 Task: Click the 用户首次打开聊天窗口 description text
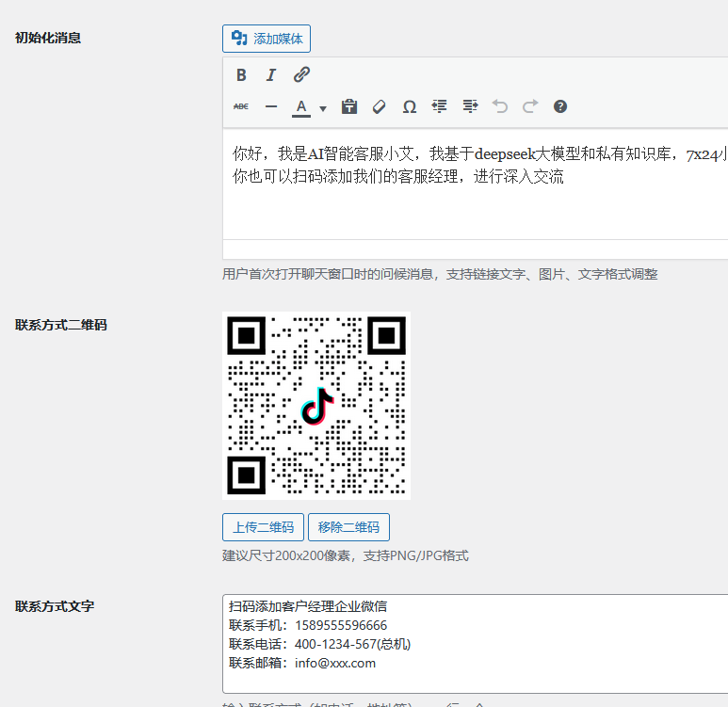click(440, 274)
